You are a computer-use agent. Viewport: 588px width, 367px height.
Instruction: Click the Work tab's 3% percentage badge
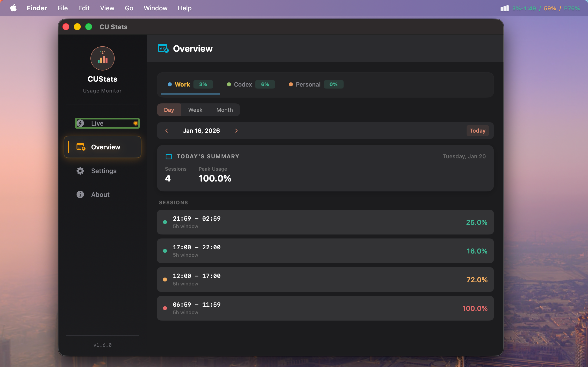click(203, 84)
